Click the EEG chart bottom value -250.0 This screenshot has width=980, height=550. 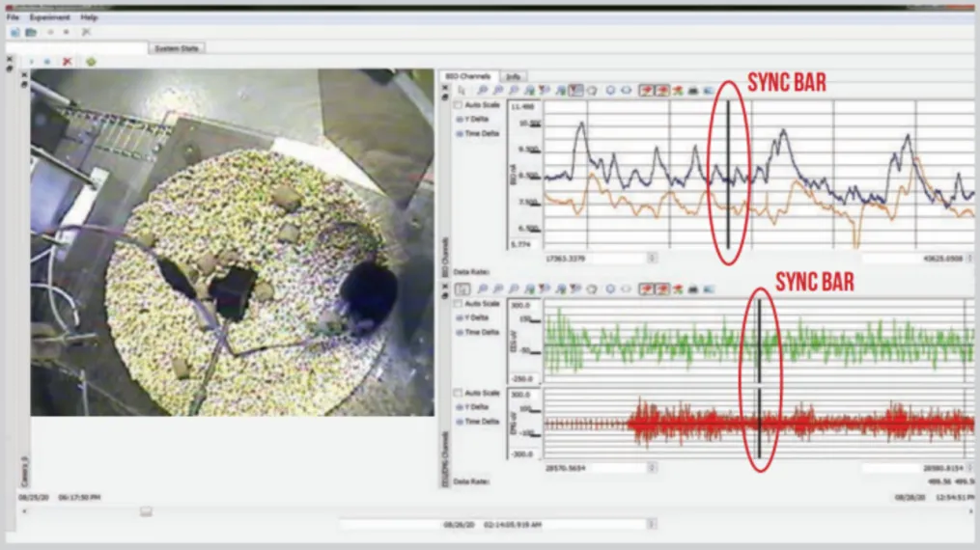tap(522, 378)
